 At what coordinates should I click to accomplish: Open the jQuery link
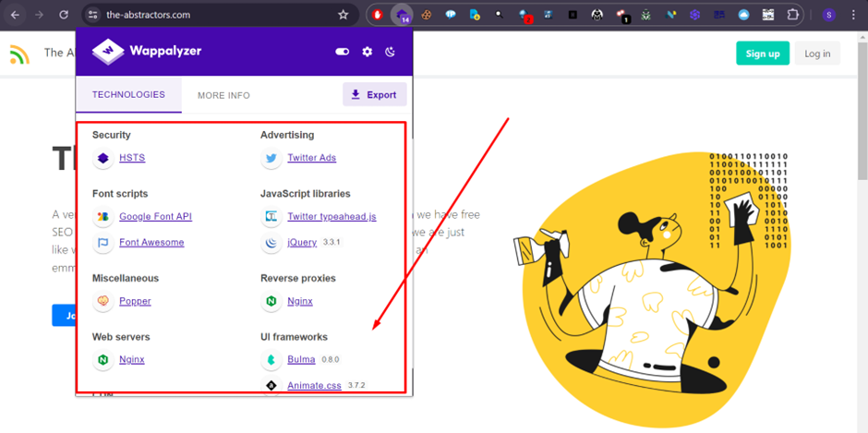(x=302, y=243)
